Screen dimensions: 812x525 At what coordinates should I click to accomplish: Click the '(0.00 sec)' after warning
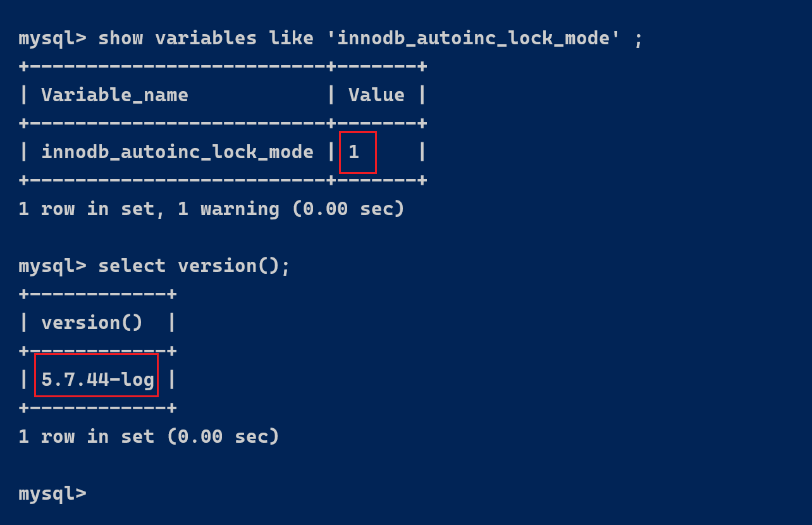[348, 209]
